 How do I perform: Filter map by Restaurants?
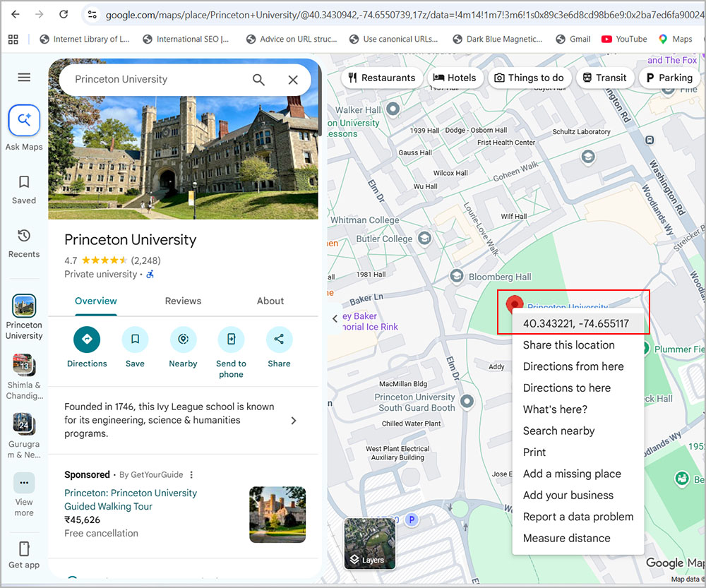point(382,78)
